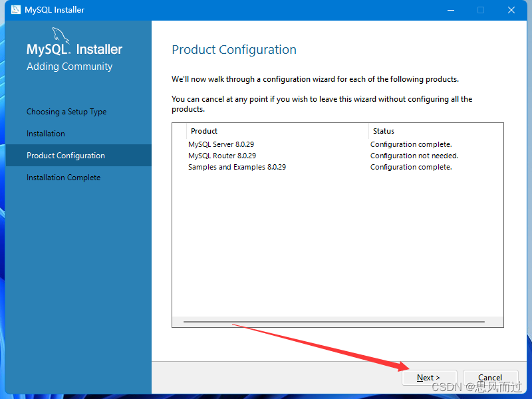This screenshot has height=399, width=532.
Task: Click the MySQL dolphin logo
Action: point(61,35)
